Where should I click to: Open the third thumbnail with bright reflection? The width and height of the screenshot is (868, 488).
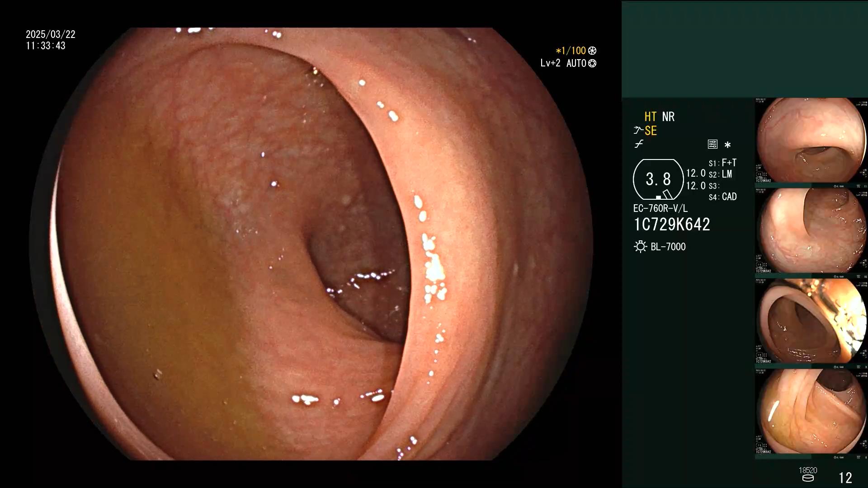[811, 321]
